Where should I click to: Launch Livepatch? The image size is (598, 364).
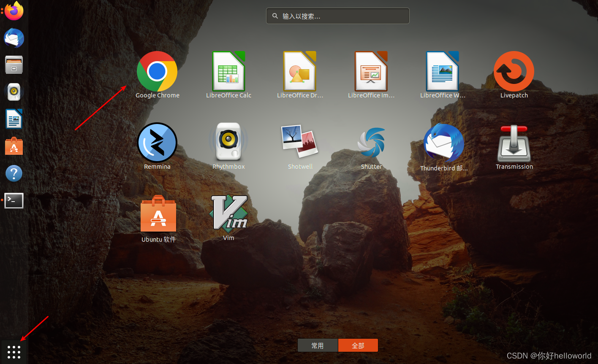(x=514, y=72)
